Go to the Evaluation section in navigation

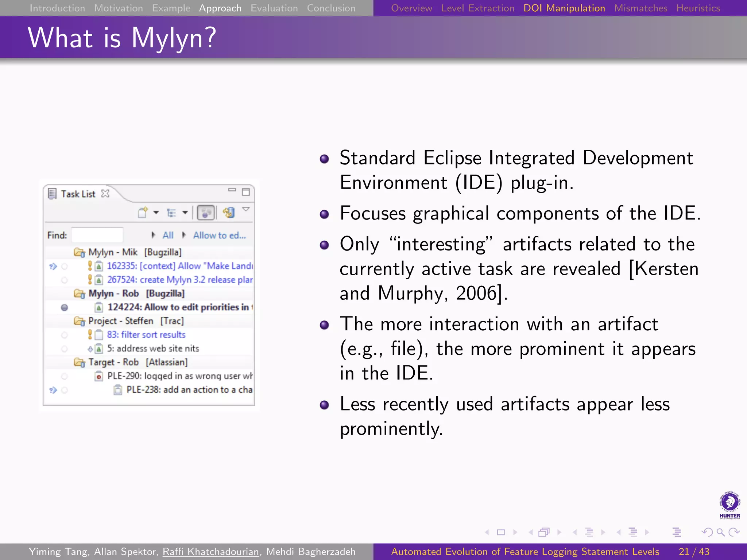pos(274,8)
